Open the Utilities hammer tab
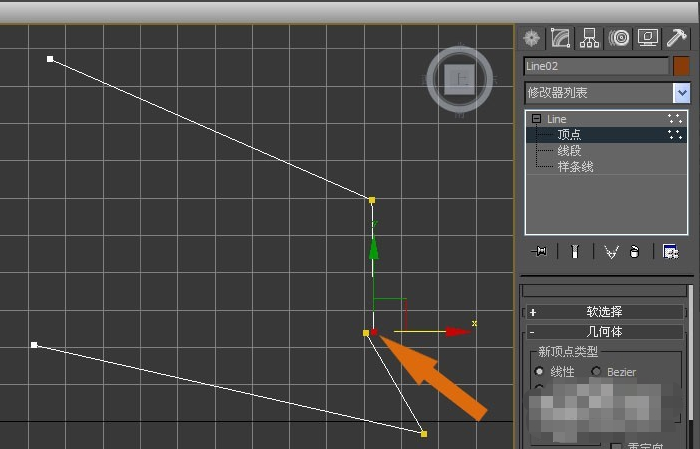Screen dimensions: 700x449 [677, 38]
